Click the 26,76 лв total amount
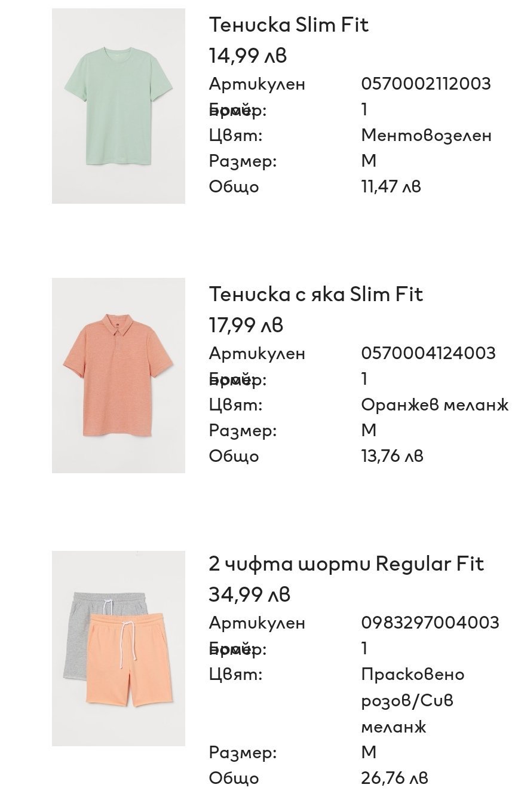Viewport: 515px width, 812px height. [x=394, y=778]
